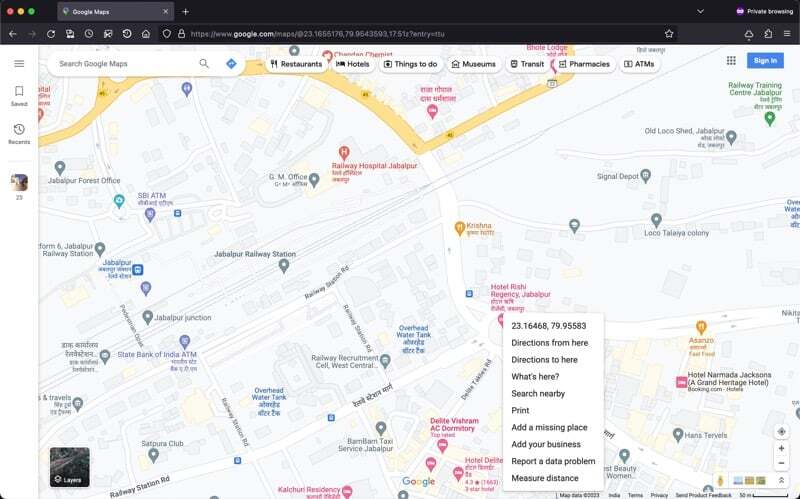This screenshot has height=499, width=800.
Task: Select the ATMs category chip
Action: pos(639,64)
